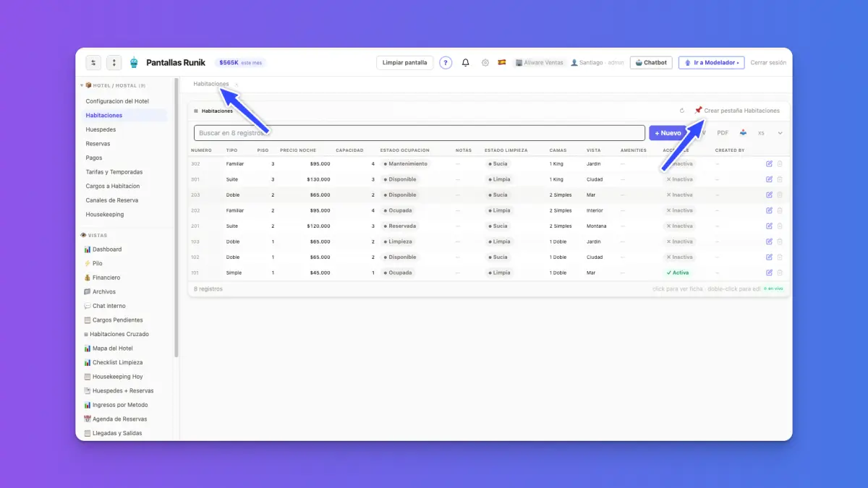Edit room 302 row
Screen dimensions: 868x488
pos(769,164)
